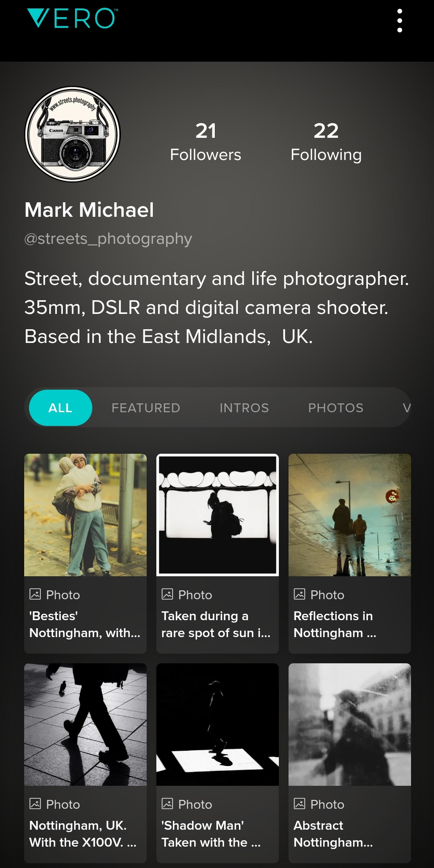The width and height of the screenshot is (434, 868).
Task: Click photo icon on 'Besties' card
Action: [x=35, y=594]
